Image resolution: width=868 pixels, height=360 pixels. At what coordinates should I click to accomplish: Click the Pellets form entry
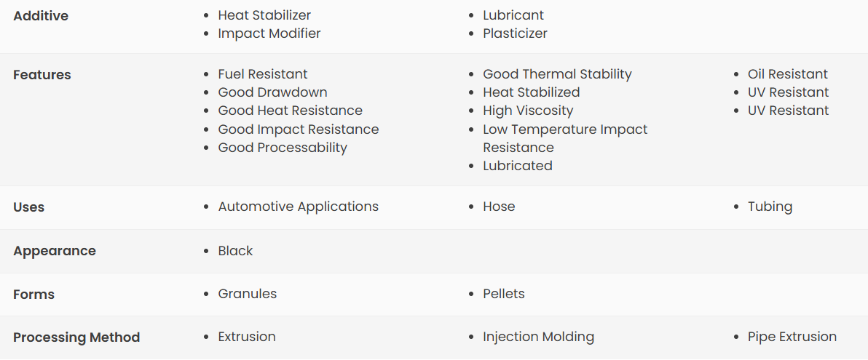(503, 295)
